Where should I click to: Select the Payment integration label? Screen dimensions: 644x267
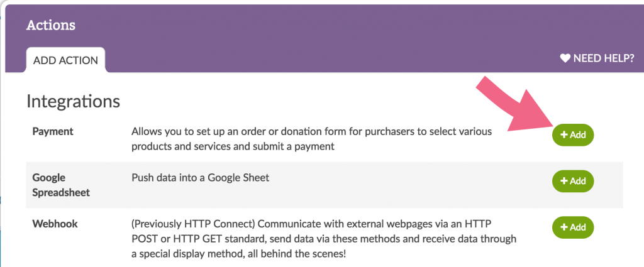[x=53, y=131]
